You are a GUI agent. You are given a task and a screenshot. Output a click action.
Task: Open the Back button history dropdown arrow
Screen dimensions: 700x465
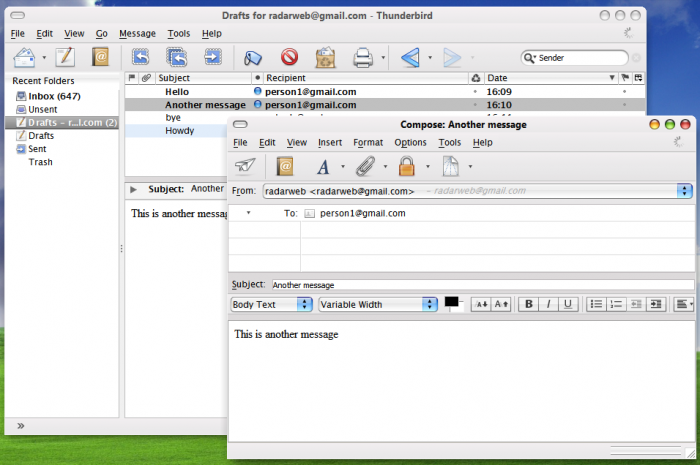(x=430, y=58)
